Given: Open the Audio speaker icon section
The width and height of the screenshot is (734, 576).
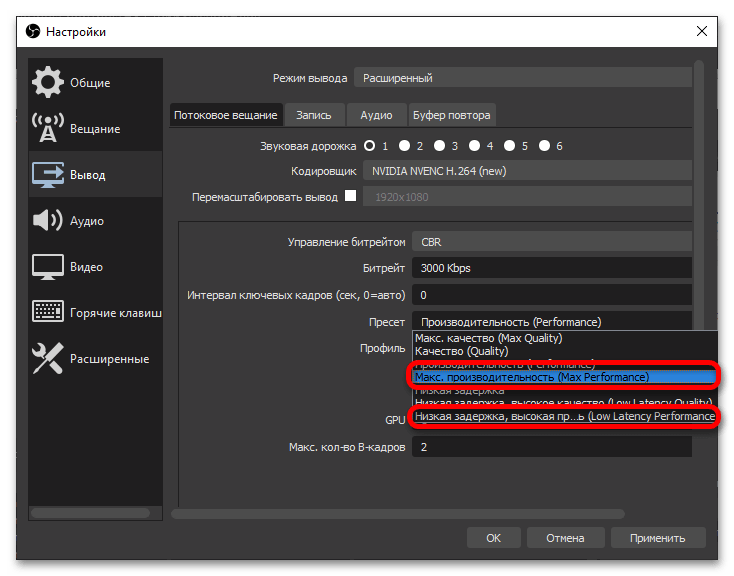Looking at the screenshot, I should [x=47, y=220].
